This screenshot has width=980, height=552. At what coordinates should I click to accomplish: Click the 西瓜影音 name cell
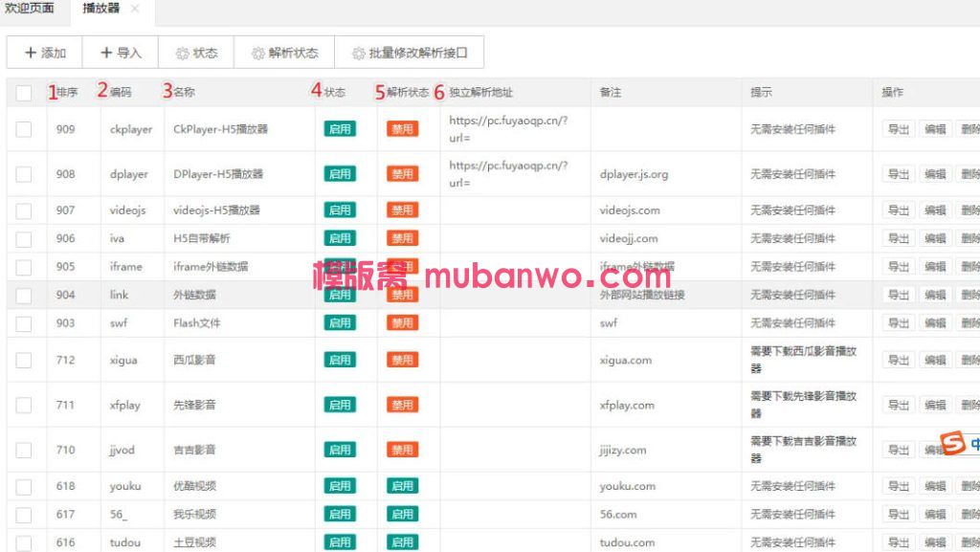[x=194, y=360]
